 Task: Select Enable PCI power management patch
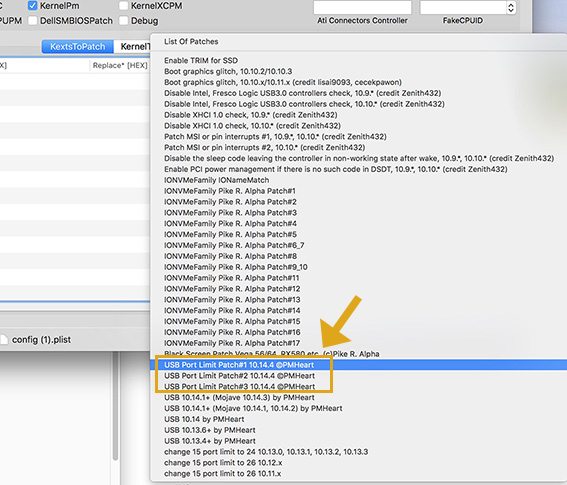(x=359, y=169)
